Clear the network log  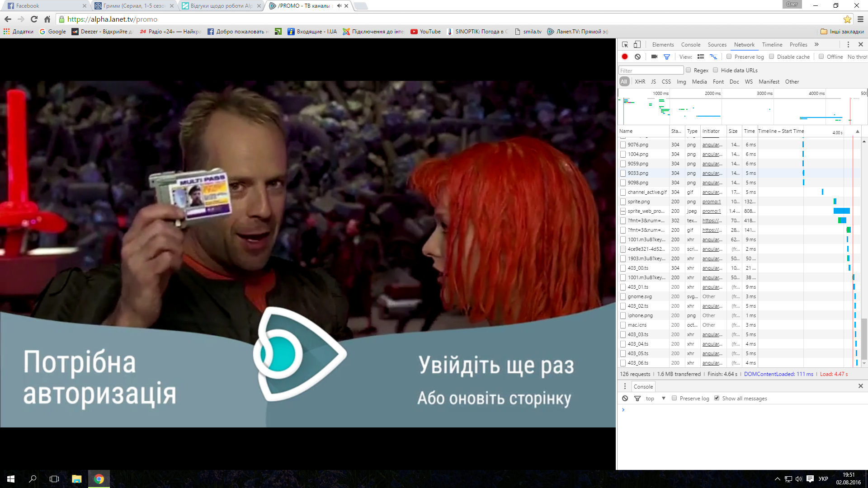click(x=637, y=56)
